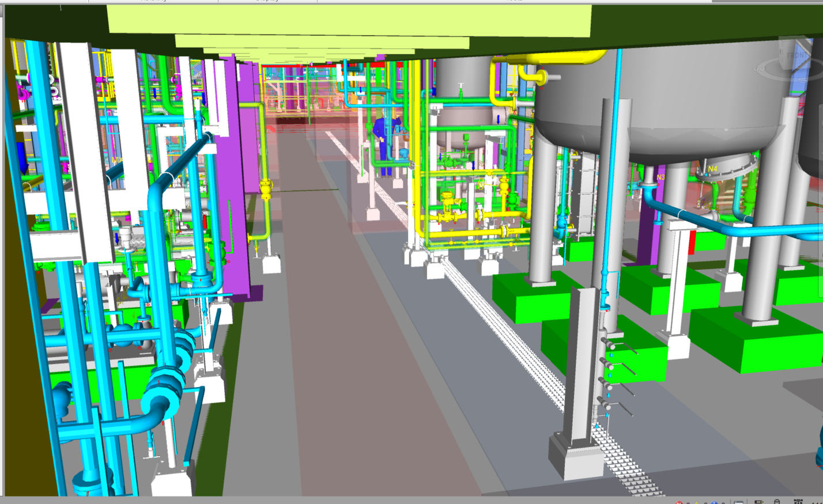The width and height of the screenshot is (823, 504).
Task: Select the purple column on the left
Action: (x=233, y=173)
